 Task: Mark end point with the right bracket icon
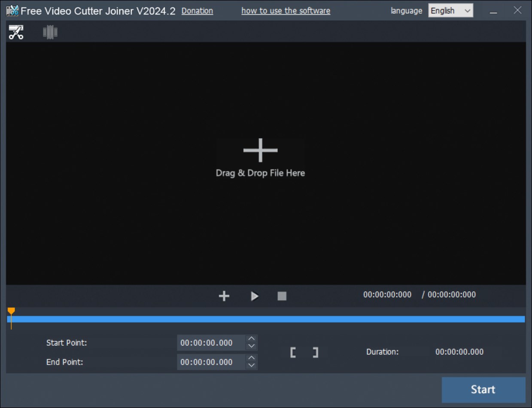(316, 352)
